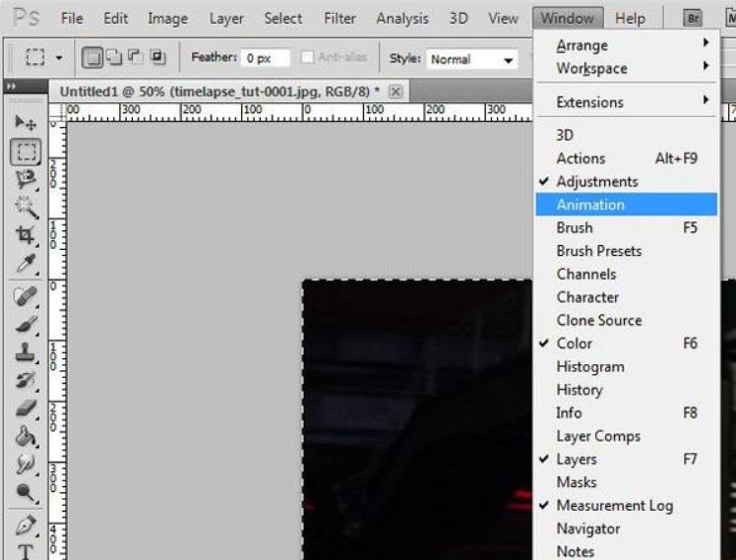Open the Edit menu

115,19
